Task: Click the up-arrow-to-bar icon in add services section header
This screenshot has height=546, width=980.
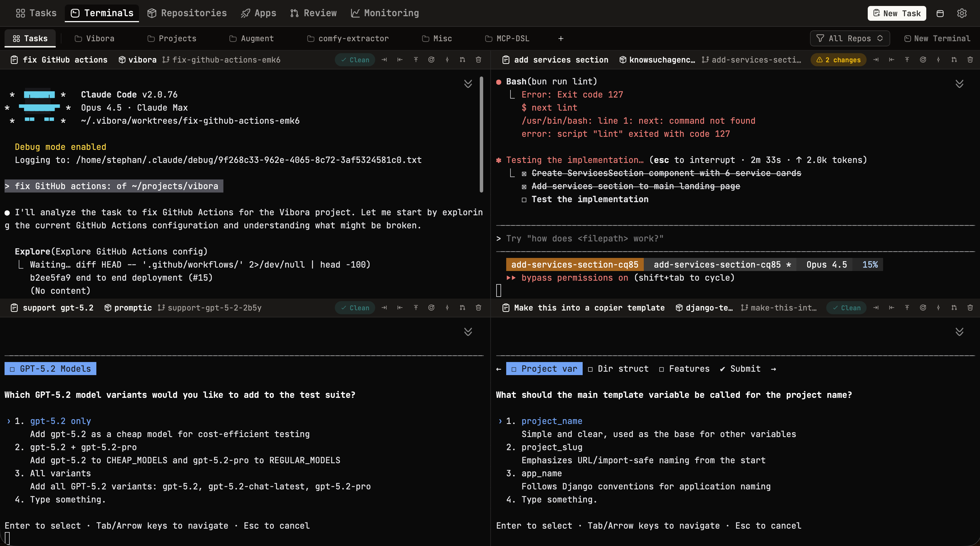Action: (907, 60)
